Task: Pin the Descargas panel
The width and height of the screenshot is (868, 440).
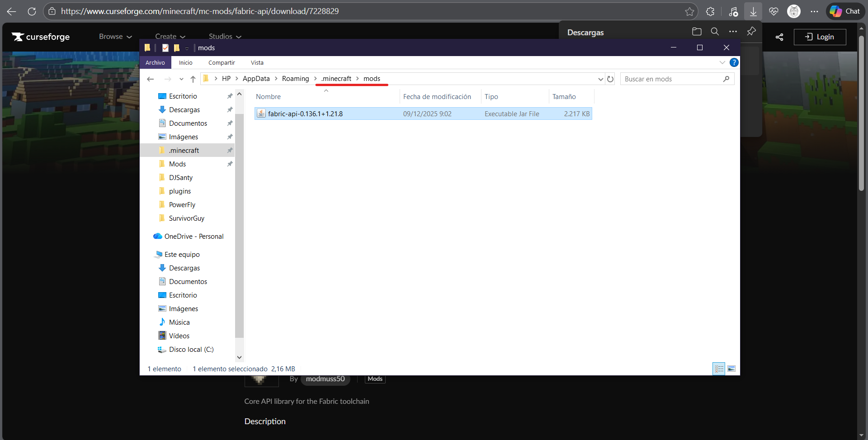Action: (x=751, y=32)
